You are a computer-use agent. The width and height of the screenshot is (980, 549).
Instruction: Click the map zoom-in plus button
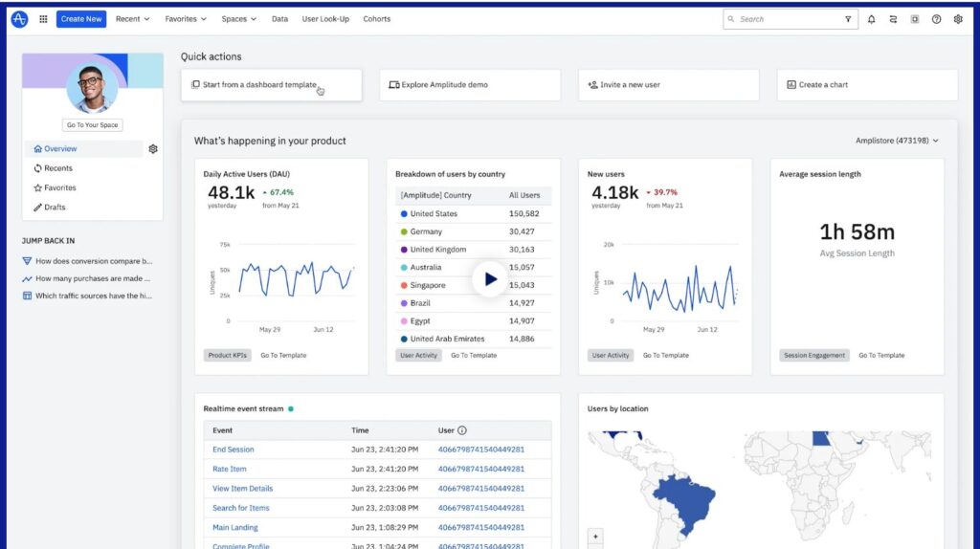tap(595, 537)
